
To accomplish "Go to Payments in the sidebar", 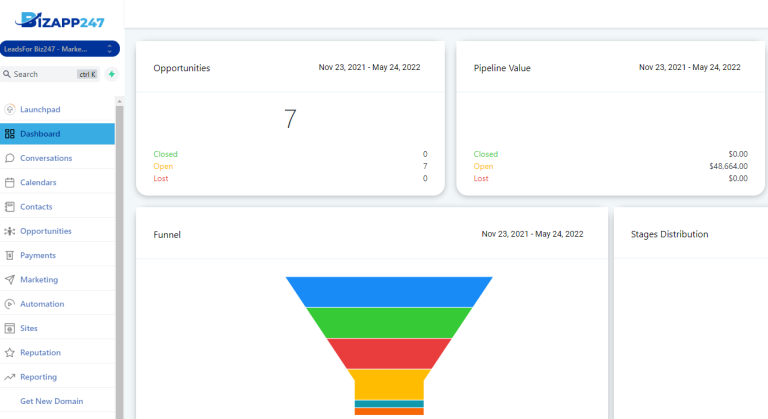I will click(38, 256).
